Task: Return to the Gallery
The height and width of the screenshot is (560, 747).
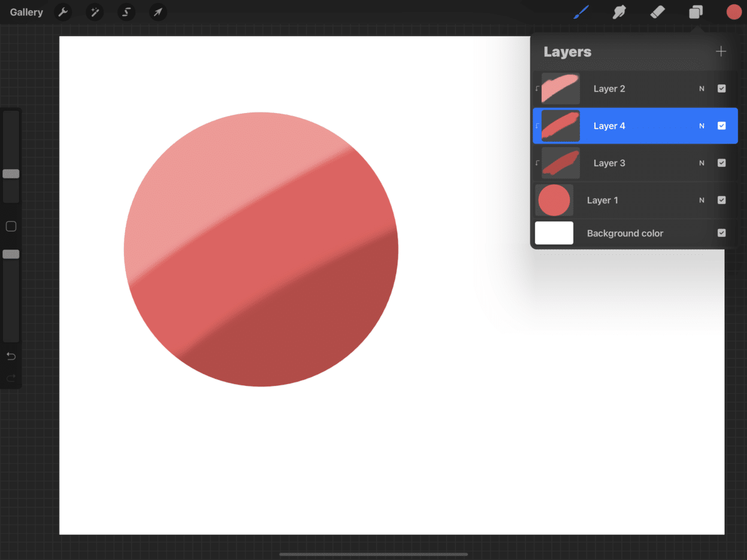Action: coord(26,12)
